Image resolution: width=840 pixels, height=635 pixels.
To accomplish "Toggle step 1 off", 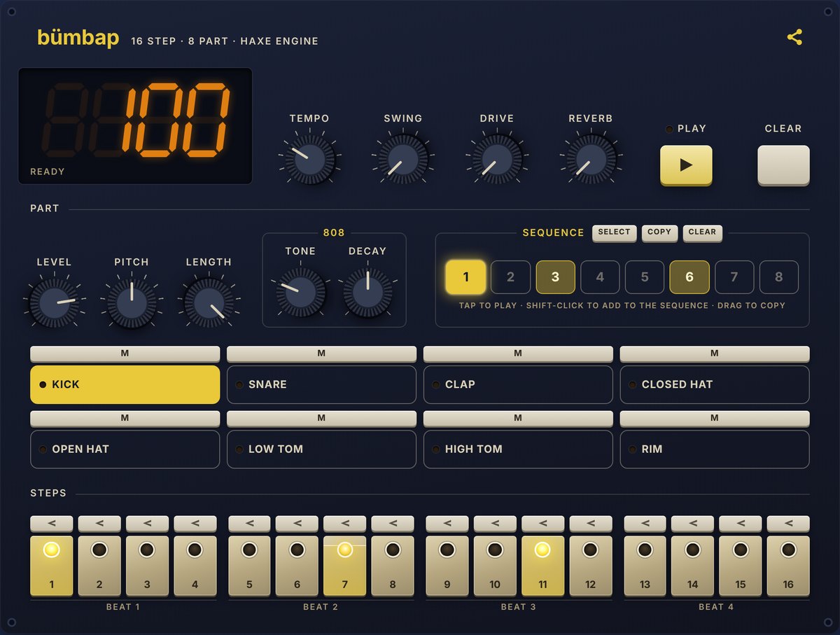I will click(51, 566).
